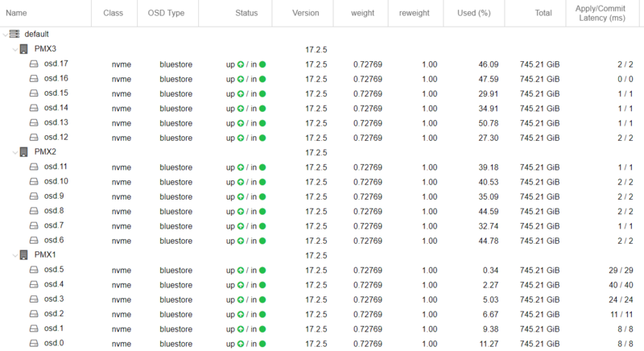Sort by the reweight column header

(x=414, y=13)
